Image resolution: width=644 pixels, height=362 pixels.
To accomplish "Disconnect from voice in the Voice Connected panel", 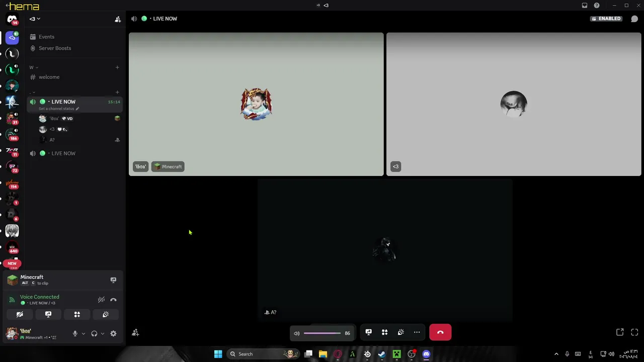I will tap(113, 300).
